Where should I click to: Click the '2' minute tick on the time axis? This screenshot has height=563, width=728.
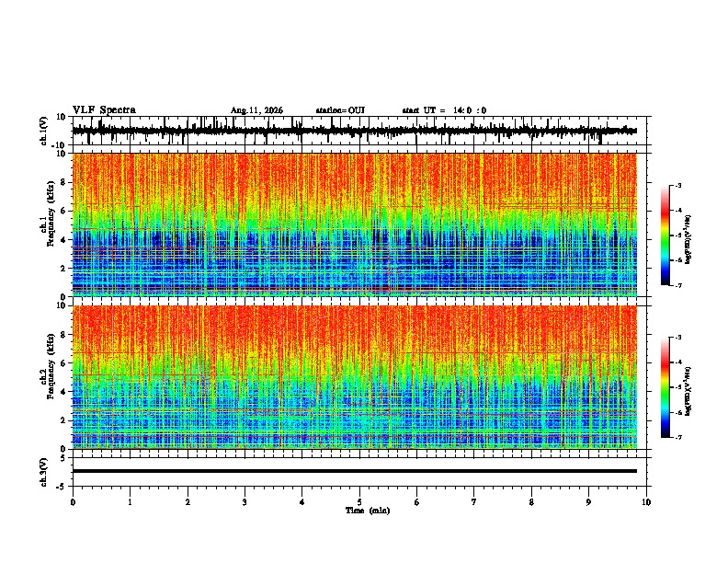pos(188,502)
